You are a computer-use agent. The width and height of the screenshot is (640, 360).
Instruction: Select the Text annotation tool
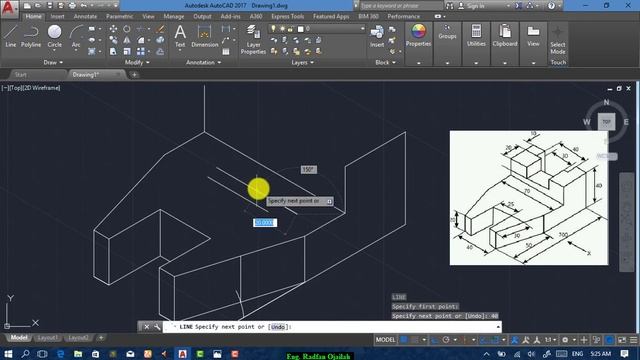pos(180,36)
